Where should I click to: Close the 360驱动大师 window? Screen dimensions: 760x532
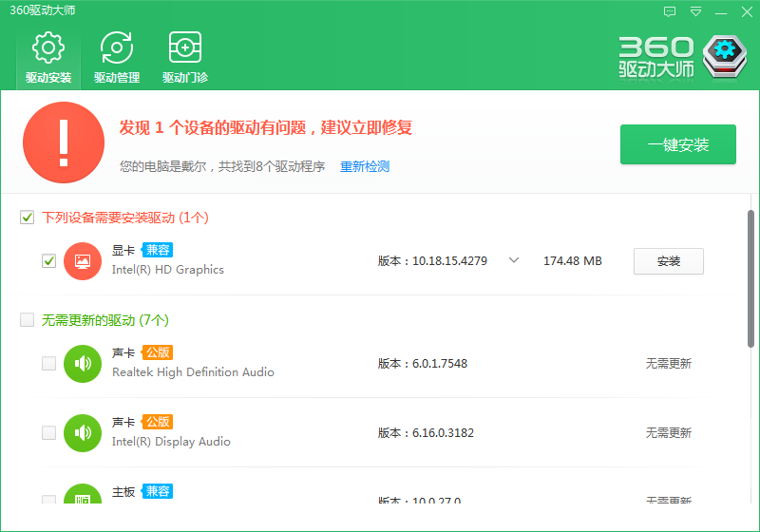[747, 11]
